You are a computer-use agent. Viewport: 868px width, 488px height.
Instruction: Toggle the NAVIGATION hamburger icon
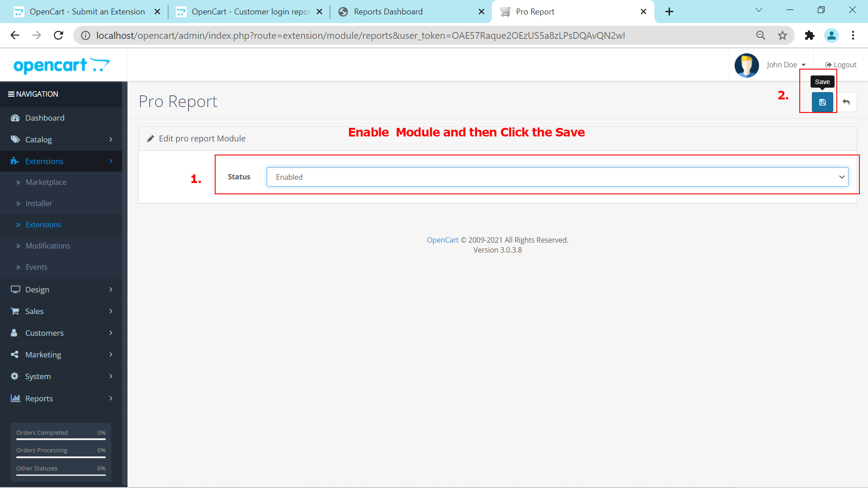[x=11, y=94]
